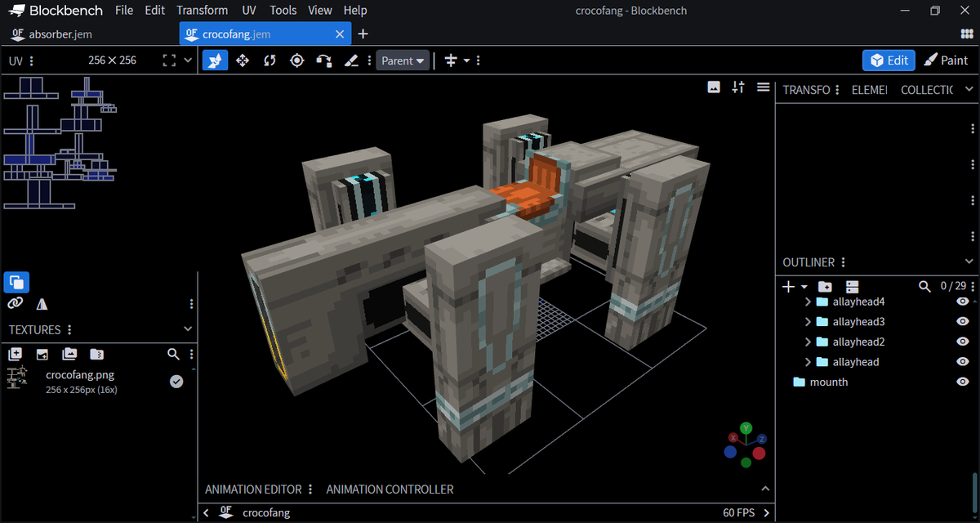Open the Collections panel tab
This screenshot has height=523, width=980.
pos(927,90)
